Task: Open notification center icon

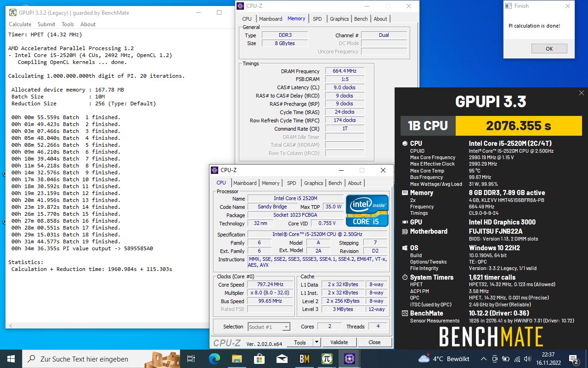Action: click(x=573, y=359)
